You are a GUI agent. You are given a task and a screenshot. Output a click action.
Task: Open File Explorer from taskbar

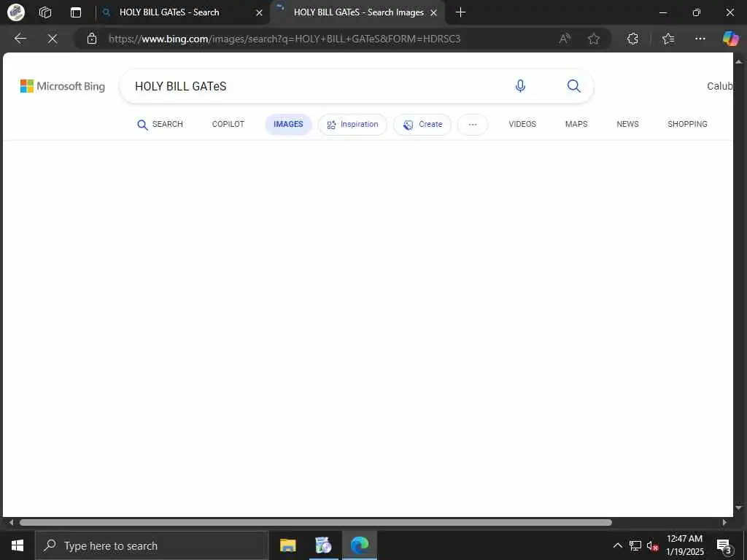287,545
